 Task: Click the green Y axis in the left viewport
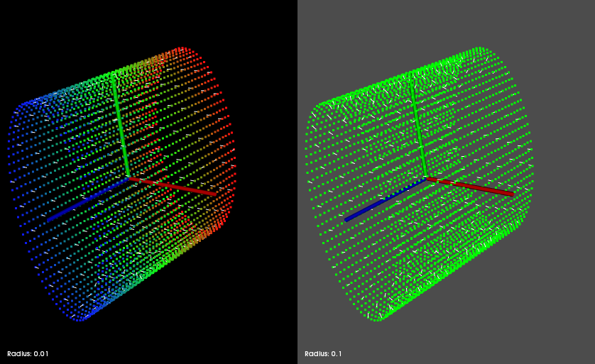coord(120,128)
